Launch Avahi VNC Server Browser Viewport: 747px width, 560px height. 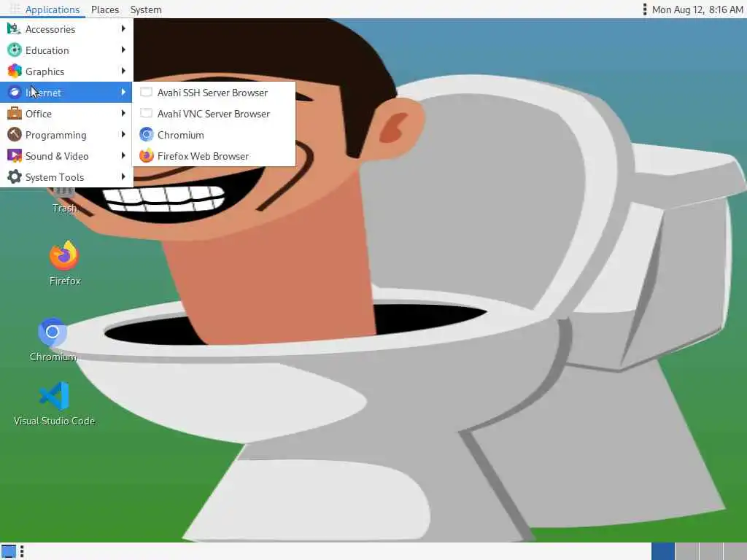click(214, 114)
